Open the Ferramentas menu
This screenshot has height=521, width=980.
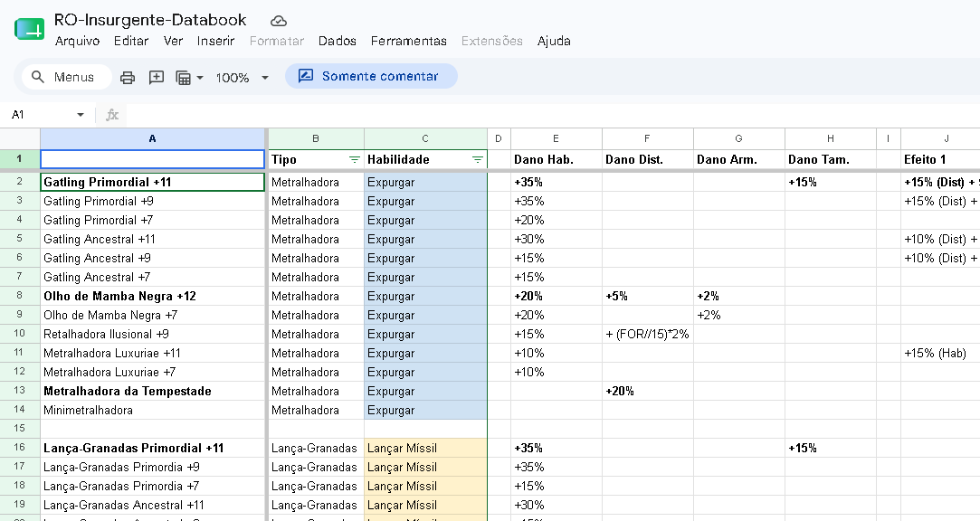(x=409, y=42)
